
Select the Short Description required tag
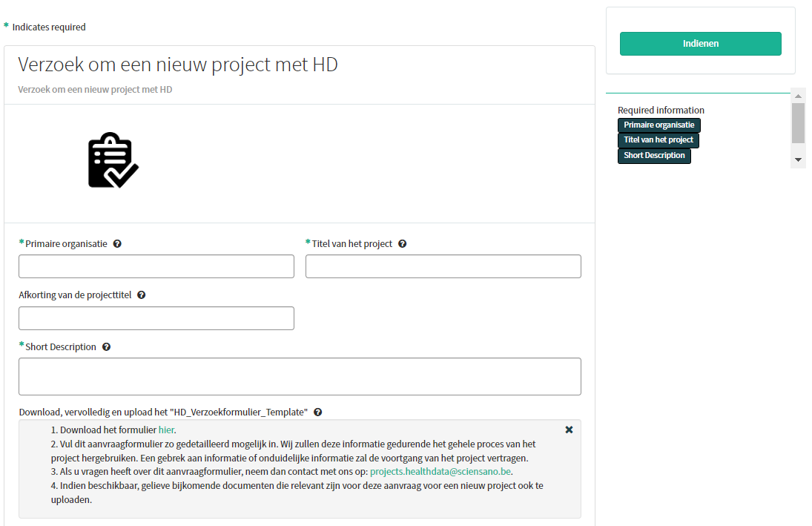coord(653,156)
